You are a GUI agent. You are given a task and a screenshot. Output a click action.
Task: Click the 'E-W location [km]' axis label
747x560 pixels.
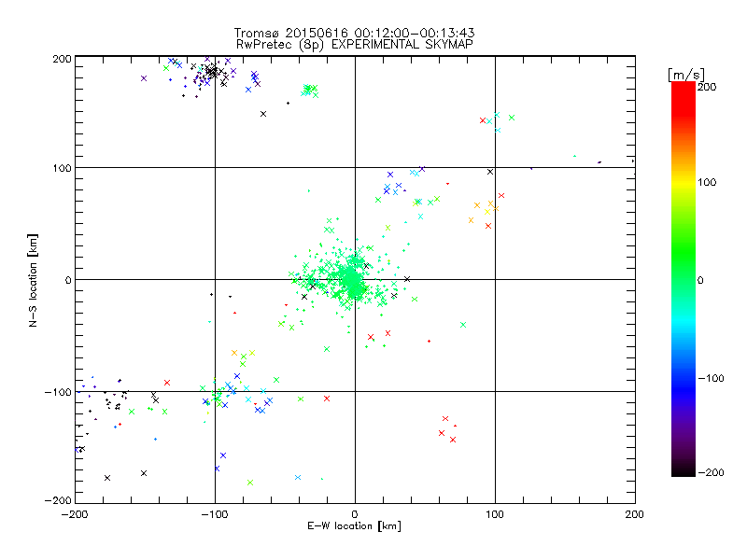pos(354,526)
